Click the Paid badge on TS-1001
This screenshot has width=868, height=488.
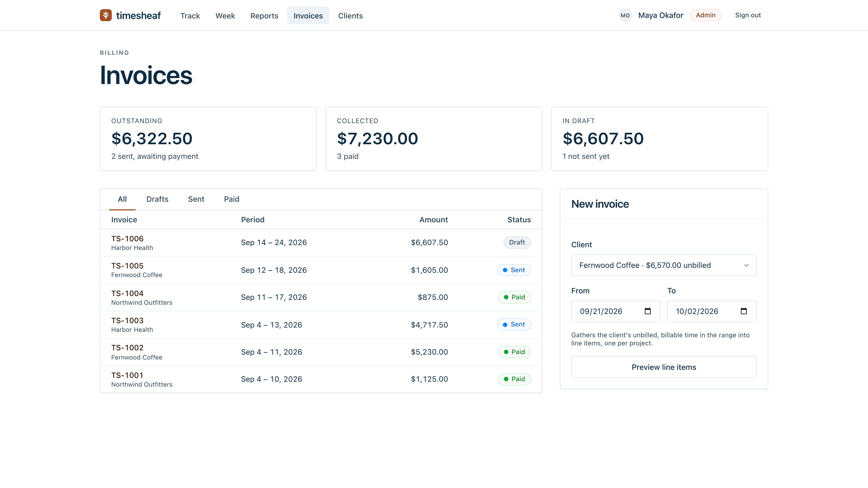[514, 379]
